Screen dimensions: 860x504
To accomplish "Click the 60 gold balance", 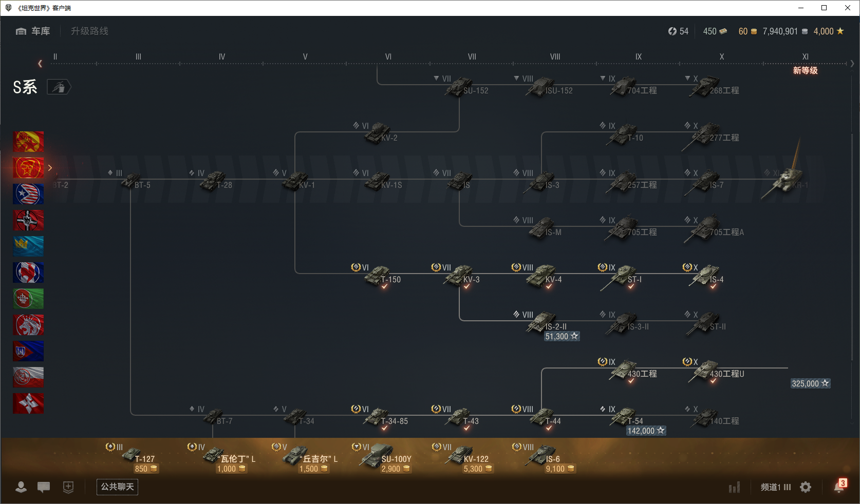I will point(747,31).
